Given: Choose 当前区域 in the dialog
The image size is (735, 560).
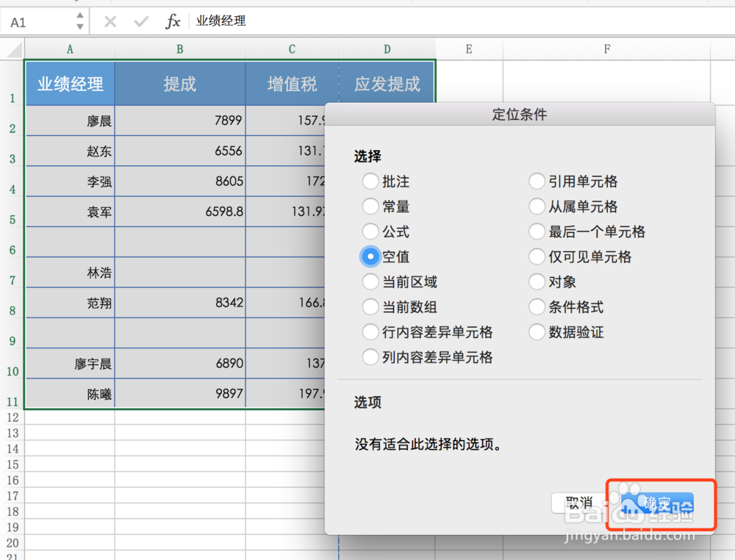Looking at the screenshot, I should 371,281.
